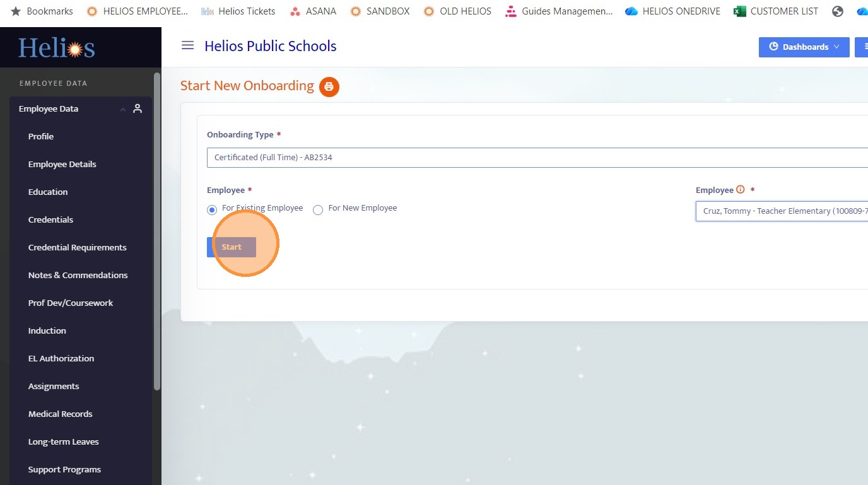Open the Dashboards dropdown button

tap(804, 47)
